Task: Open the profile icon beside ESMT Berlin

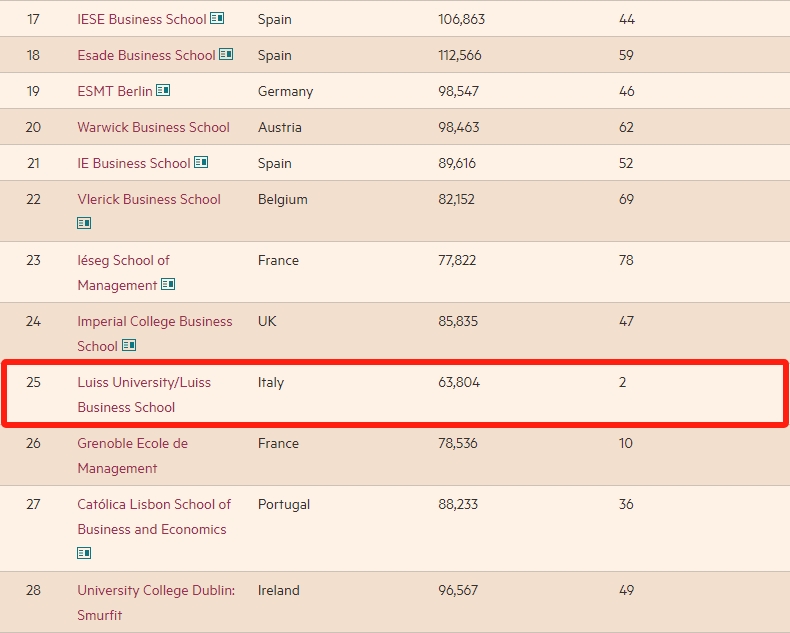Action: tap(163, 90)
